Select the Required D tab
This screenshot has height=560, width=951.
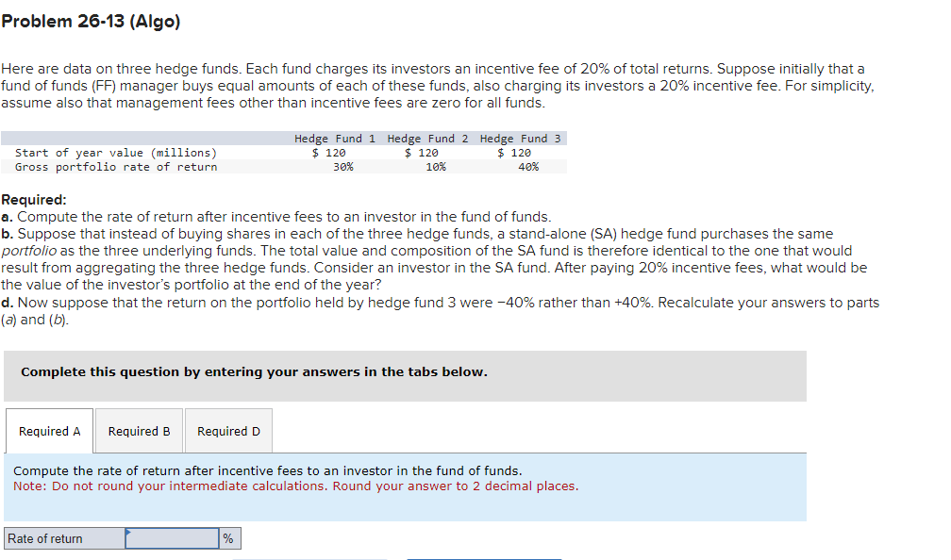pyautogui.click(x=228, y=431)
